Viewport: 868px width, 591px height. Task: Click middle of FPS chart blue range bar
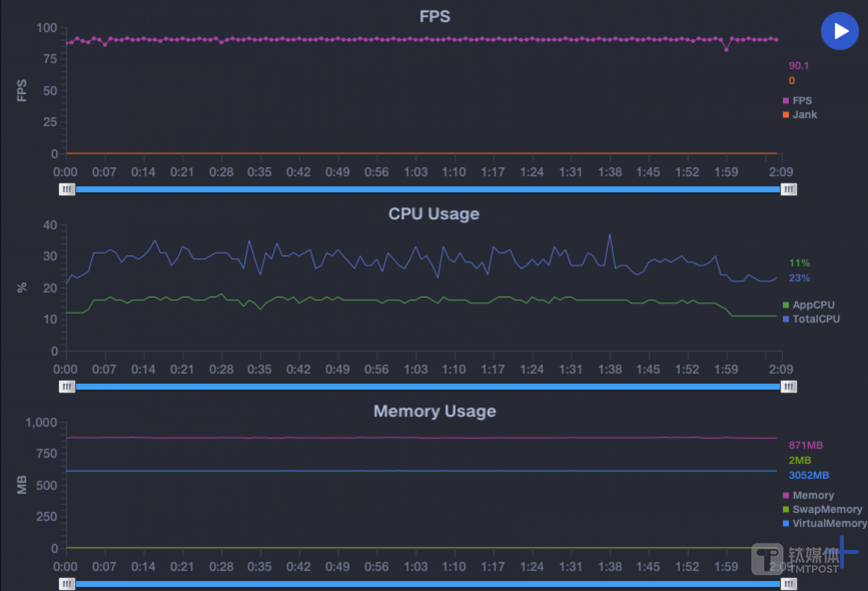pyautogui.click(x=428, y=190)
